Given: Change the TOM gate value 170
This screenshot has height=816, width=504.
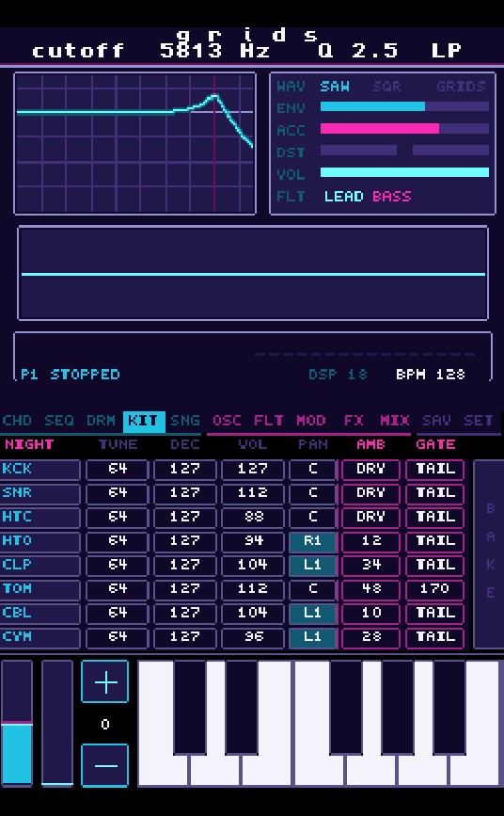Looking at the screenshot, I should tap(434, 589).
